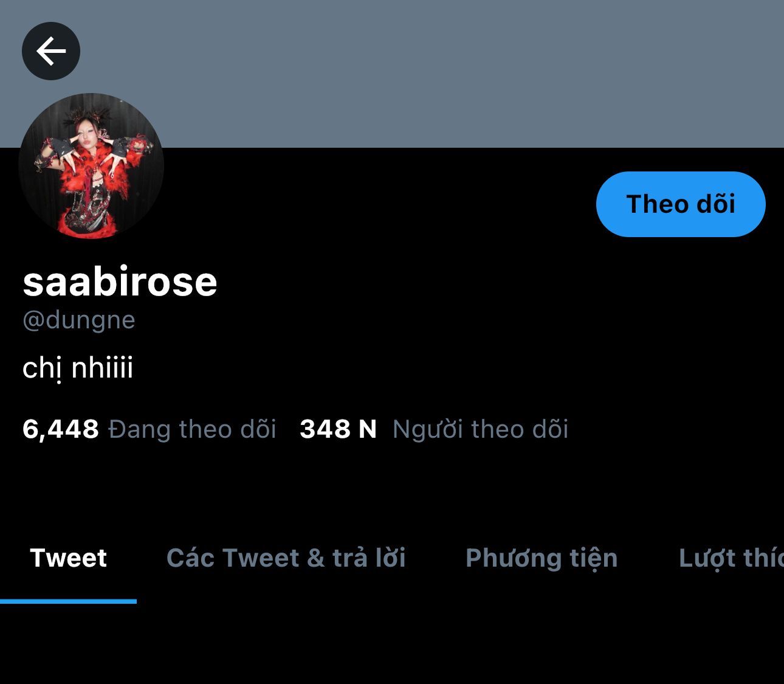The width and height of the screenshot is (784, 684).
Task: Click the blue indicator under Tweet tab
Action: tap(68, 601)
